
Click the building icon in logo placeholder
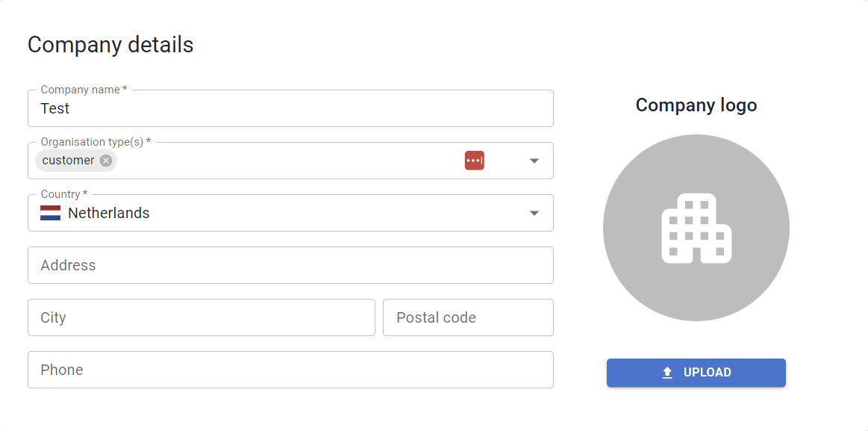tap(696, 228)
